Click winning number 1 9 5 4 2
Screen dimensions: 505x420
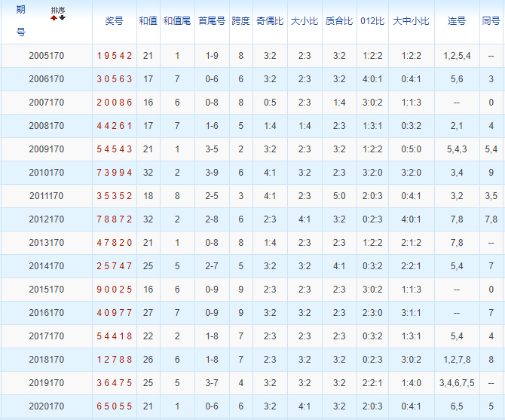pos(115,56)
